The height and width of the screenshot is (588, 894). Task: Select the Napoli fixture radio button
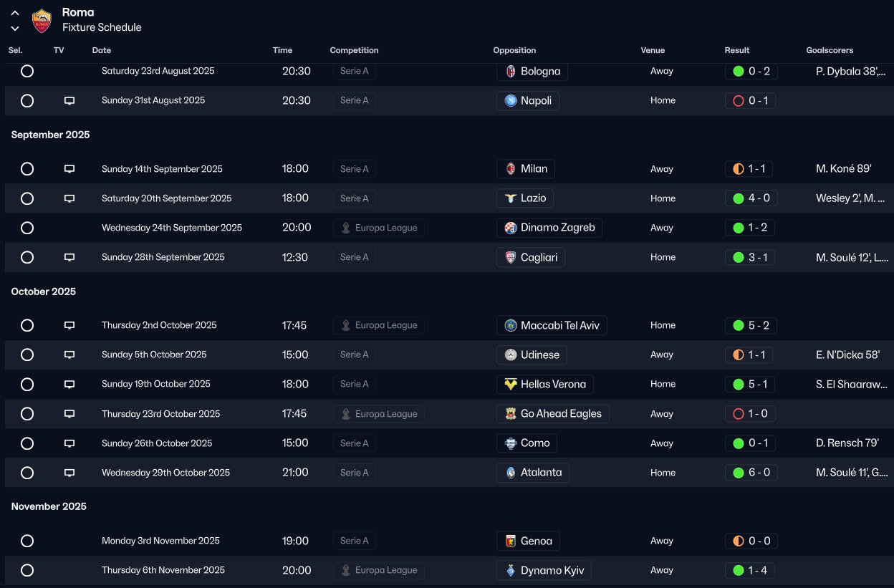(27, 101)
